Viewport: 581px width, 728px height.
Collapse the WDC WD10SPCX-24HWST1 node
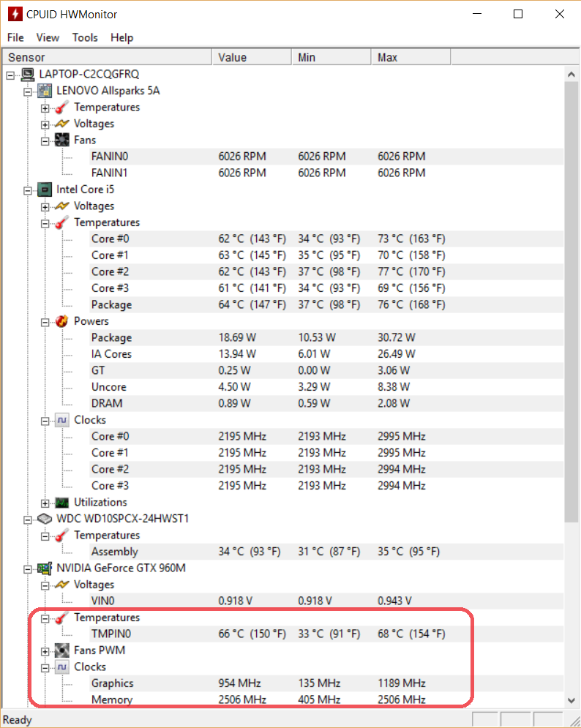coord(28,519)
